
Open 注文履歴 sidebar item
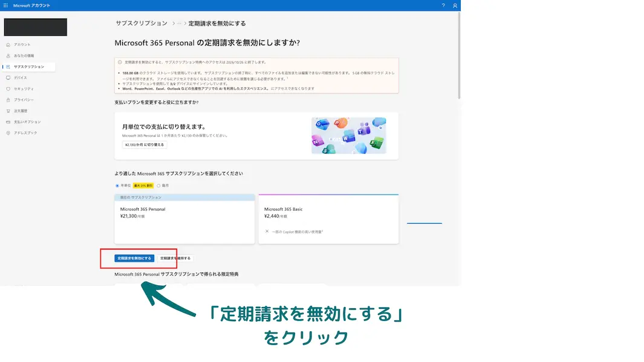pyautogui.click(x=21, y=111)
